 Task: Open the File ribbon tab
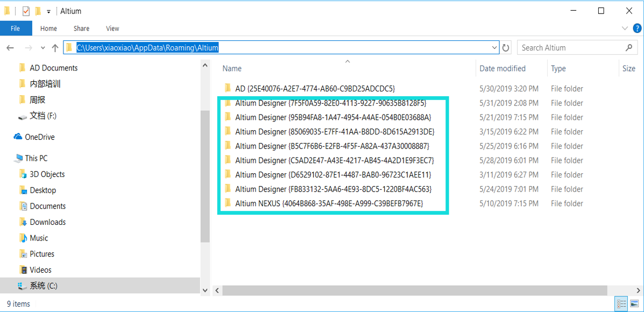pyautogui.click(x=15, y=29)
